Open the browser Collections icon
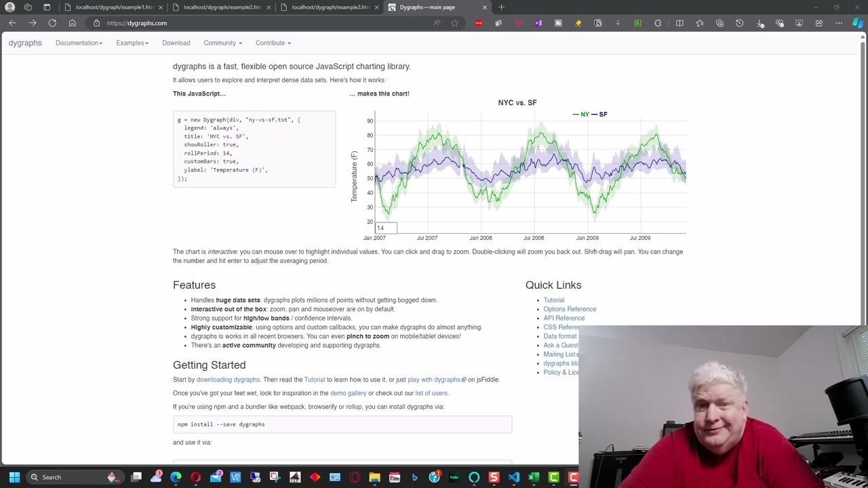The height and width of the screenshot is (488, 868). (719, 23)
